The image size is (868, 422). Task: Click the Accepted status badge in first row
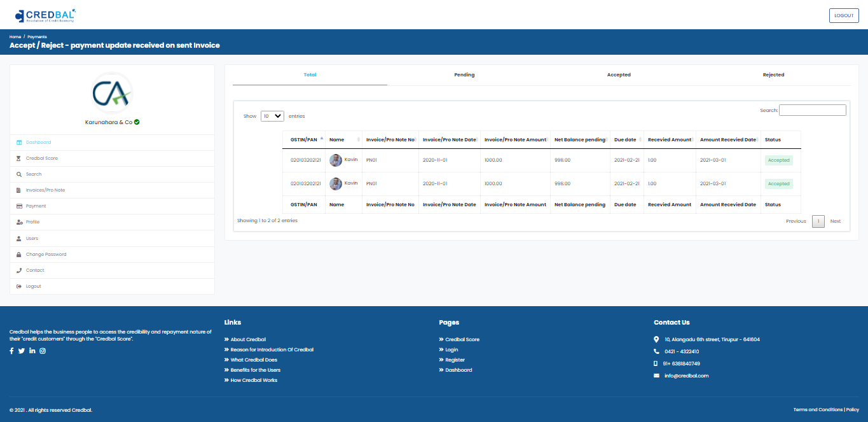pos(779,160)
